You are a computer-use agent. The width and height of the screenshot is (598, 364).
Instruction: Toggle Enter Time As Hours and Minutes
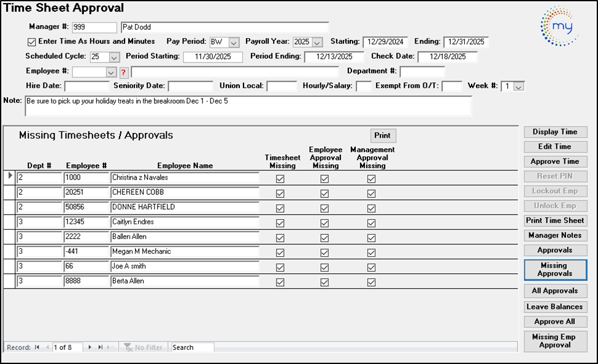(x=32, y=42)
